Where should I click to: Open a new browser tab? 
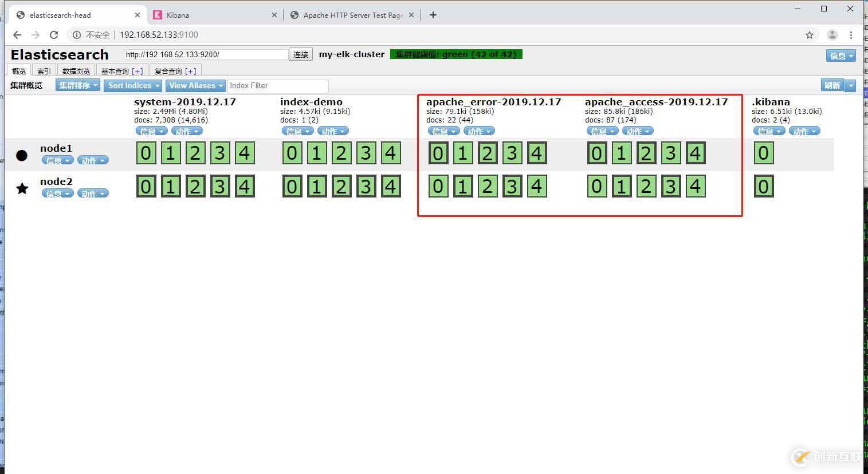(433, 15)
